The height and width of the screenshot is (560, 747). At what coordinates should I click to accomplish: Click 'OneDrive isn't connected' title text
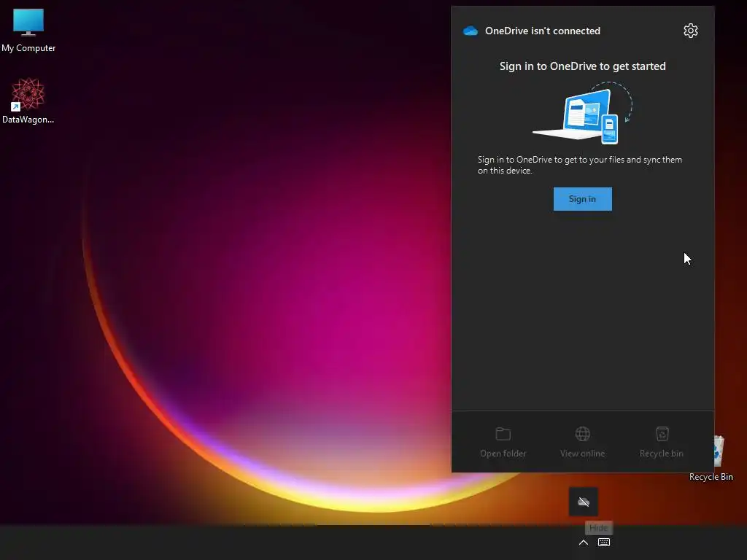[543, 31]
